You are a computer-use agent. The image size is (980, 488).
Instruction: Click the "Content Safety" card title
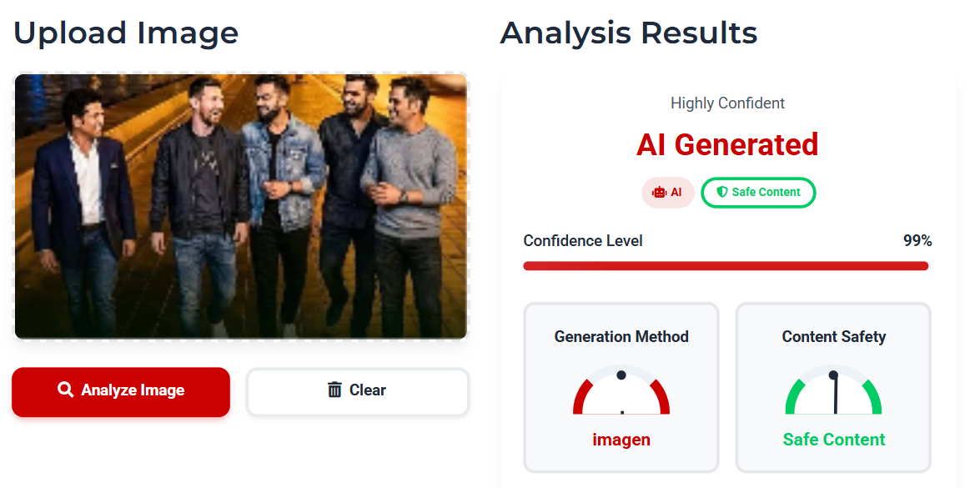pyautogui.click(x=833, y=337)
